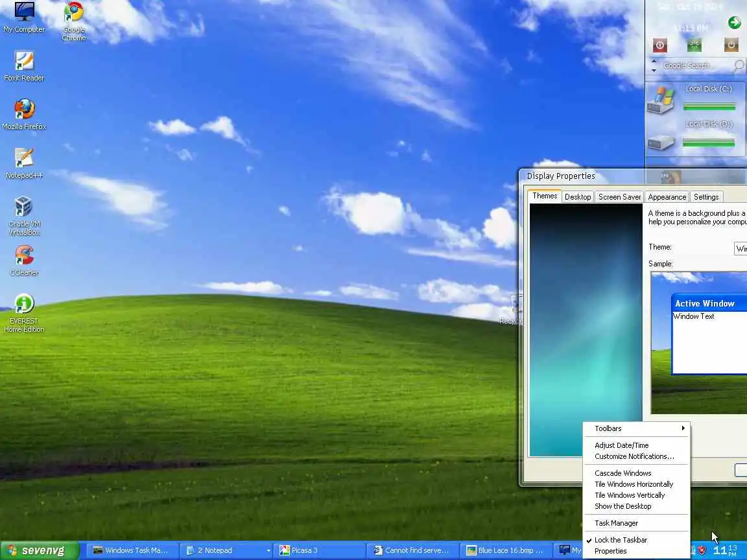This screenshot has width=747, height=560.
Task: Open the Theme dropdown in Display Properties
Action: (x=741, y=248)
